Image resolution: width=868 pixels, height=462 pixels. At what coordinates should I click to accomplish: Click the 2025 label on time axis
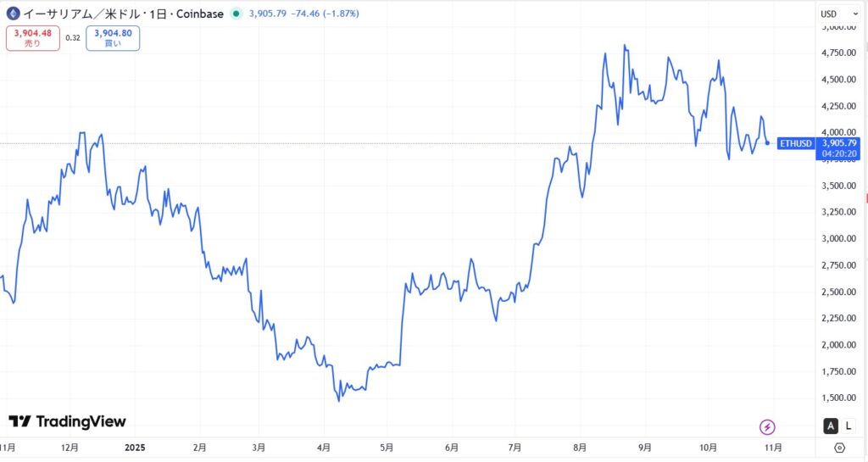tap(136, 446)
